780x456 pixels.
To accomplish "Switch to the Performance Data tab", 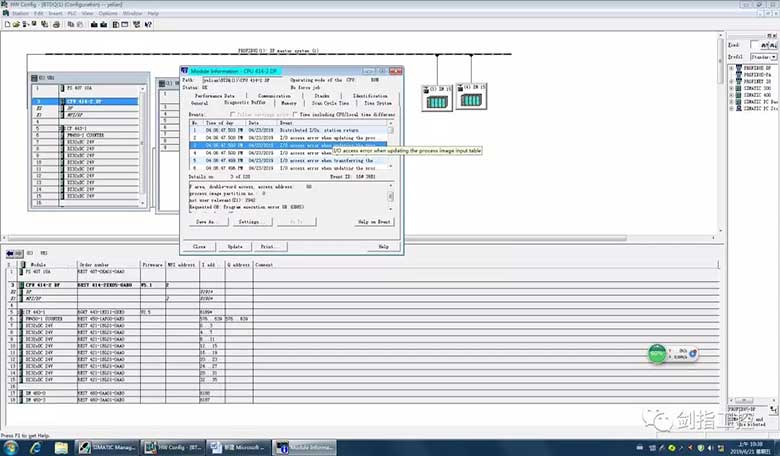I will 214,95.
